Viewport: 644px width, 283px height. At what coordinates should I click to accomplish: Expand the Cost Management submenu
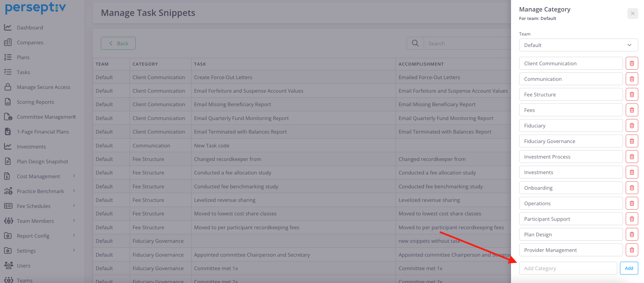[x=74, y=176]
